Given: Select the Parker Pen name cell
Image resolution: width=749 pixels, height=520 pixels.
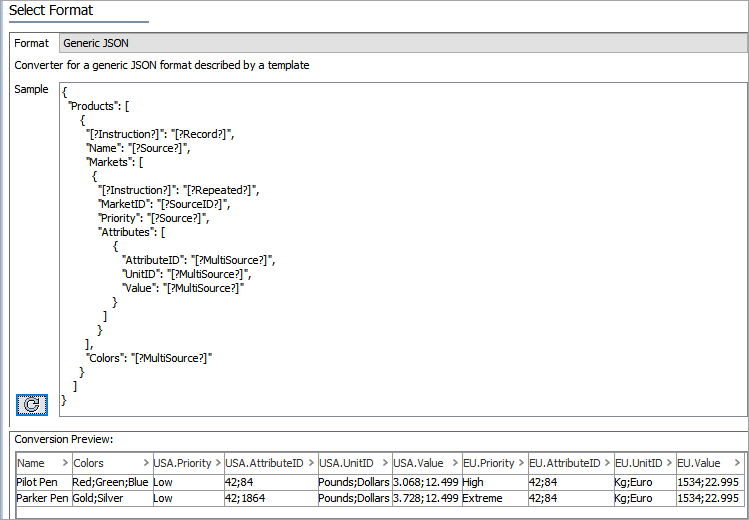Looking at the screenshot, I should point(42,497).
